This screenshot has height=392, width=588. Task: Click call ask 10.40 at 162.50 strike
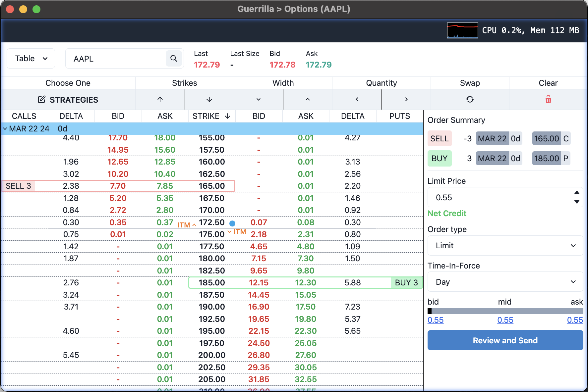(x=165, y=174)
